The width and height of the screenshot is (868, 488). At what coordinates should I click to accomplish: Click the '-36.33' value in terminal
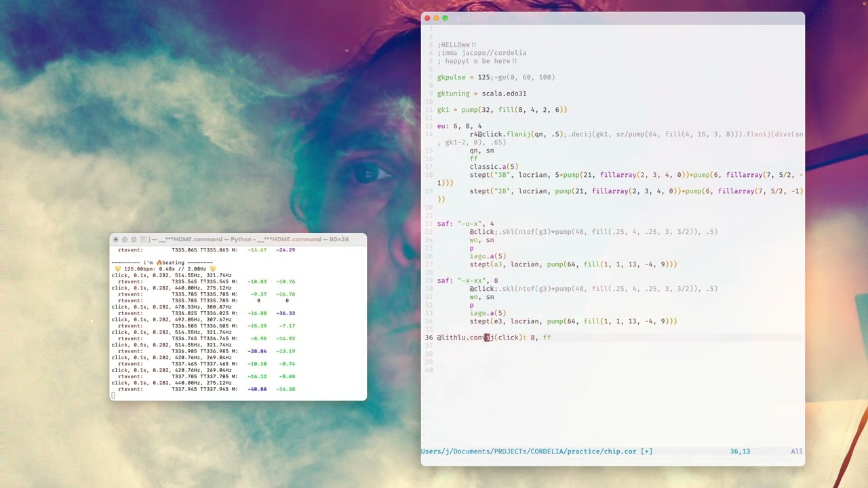tap(285, 313)
